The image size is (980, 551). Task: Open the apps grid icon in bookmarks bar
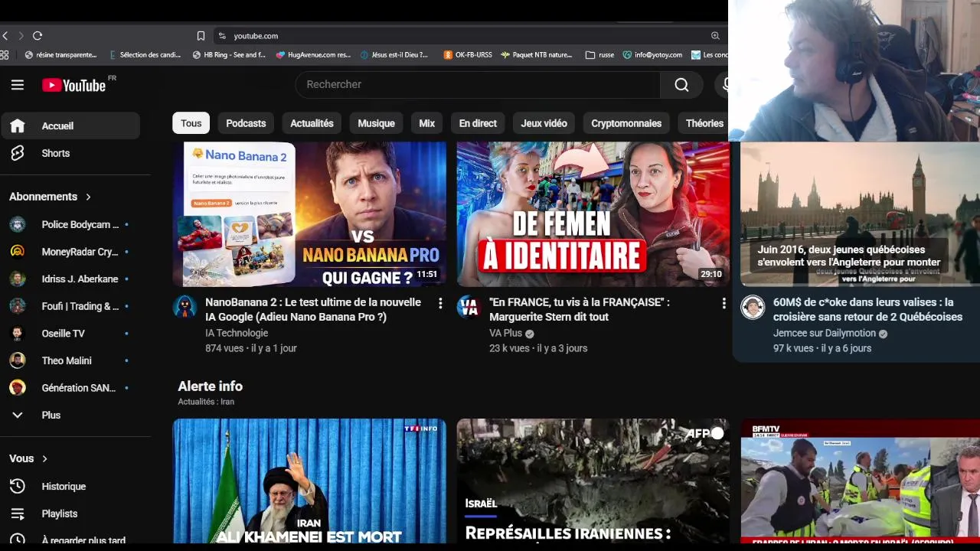tap(5, 55)
